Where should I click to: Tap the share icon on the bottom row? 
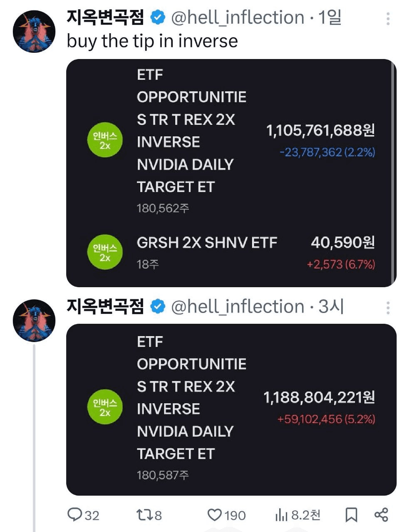click(381, 515)
